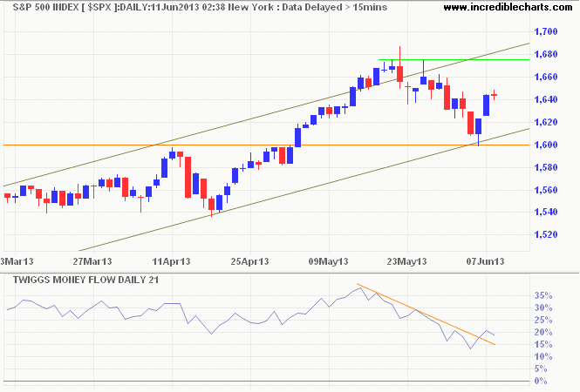The height and width of the screenshot is (392, 580).
Task: Select the 1,620 price axis label
Action: coord(546,122)
